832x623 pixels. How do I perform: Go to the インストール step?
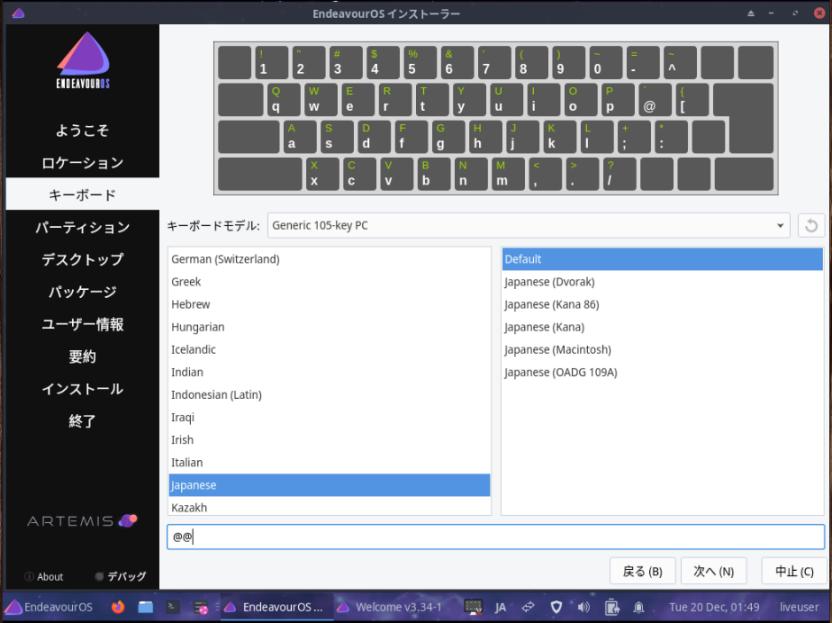tap(82, 389)
